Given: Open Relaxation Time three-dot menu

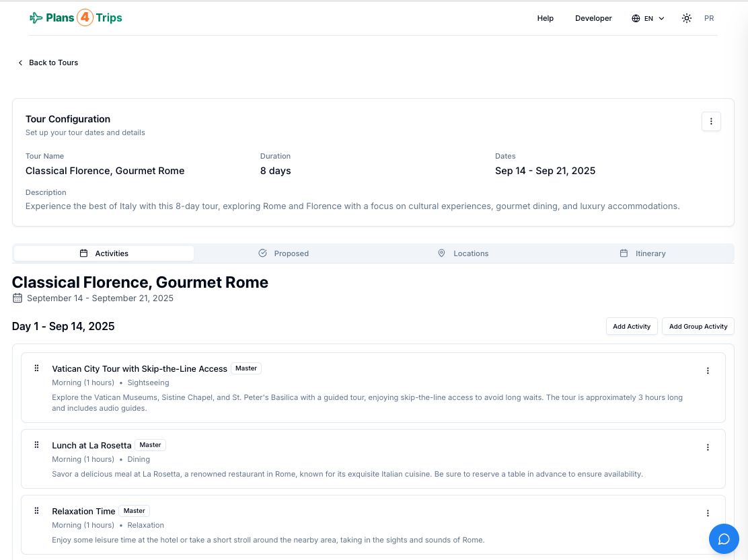Looking at the screenshot, I should click(708, 513).
